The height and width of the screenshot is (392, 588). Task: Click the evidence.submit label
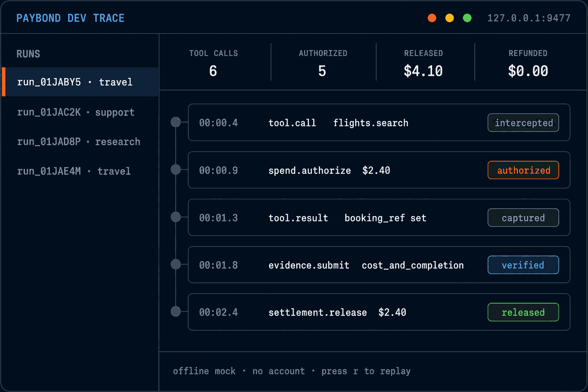309,265
